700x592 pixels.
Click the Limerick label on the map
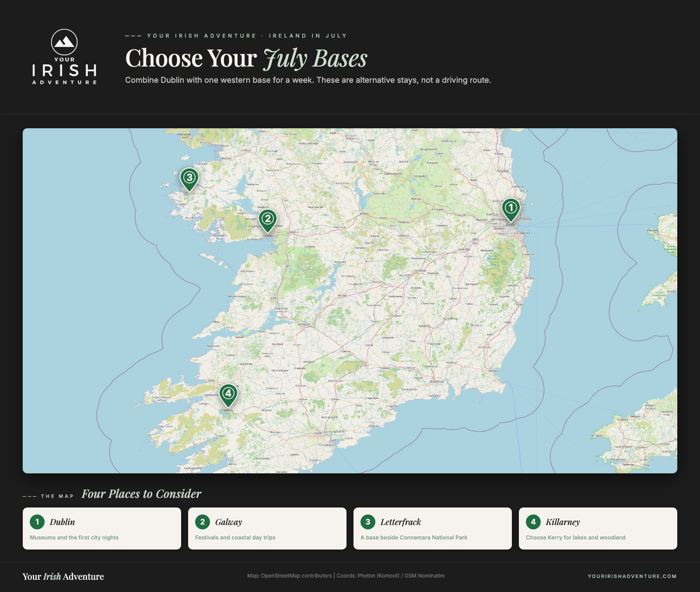pyautogui.click(x=304, y=324)
